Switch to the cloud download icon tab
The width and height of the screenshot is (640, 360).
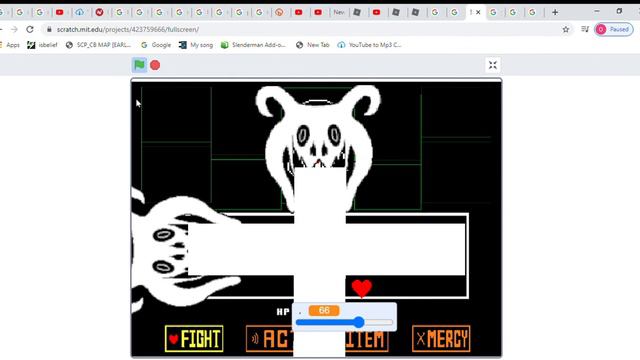79,12
